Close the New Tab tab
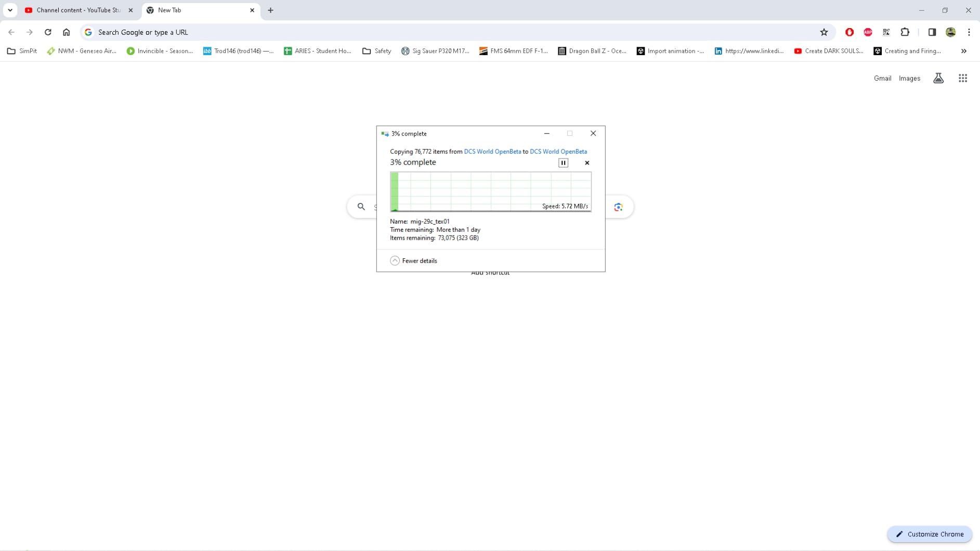Viewport: 980px width, 551px height. point(252,10)
